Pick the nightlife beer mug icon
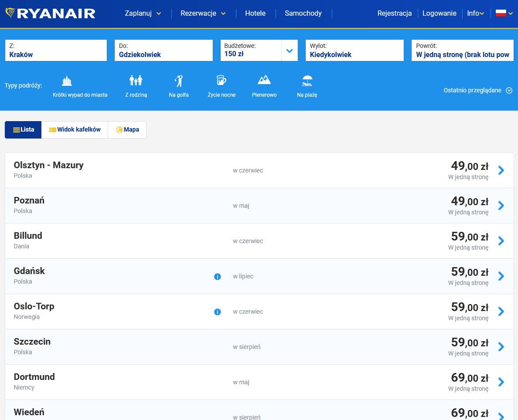Viewport: 518px width, 420px height. [x=222, y=81]
